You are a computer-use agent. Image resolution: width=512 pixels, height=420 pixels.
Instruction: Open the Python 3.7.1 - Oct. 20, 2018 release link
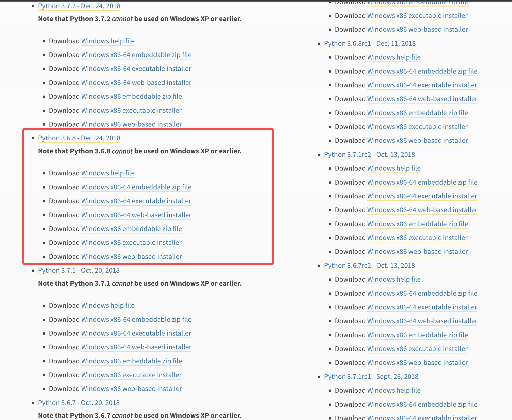79,270
